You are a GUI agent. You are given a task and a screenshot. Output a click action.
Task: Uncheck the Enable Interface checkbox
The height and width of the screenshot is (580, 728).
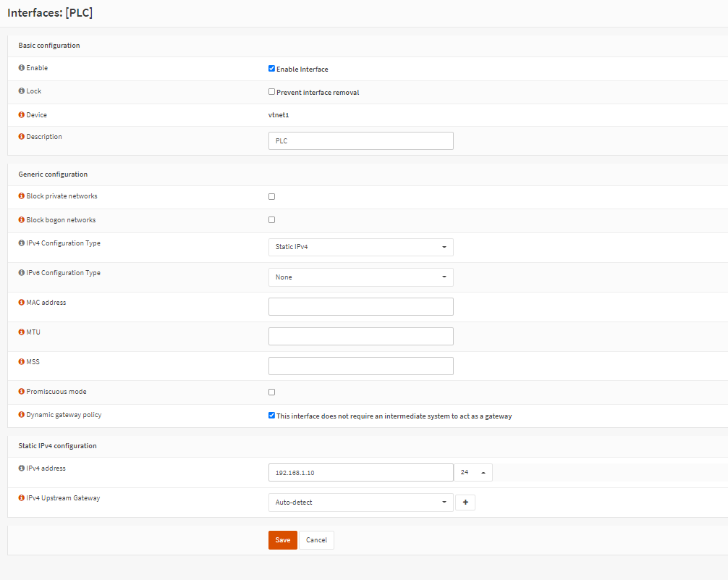pos(271,69)
